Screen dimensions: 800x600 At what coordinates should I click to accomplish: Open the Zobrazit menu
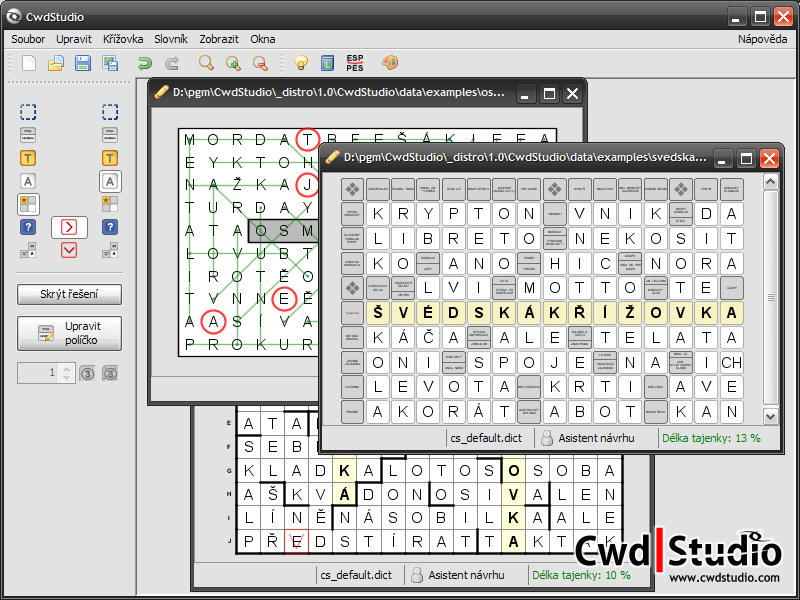click(x=219, y=39)
